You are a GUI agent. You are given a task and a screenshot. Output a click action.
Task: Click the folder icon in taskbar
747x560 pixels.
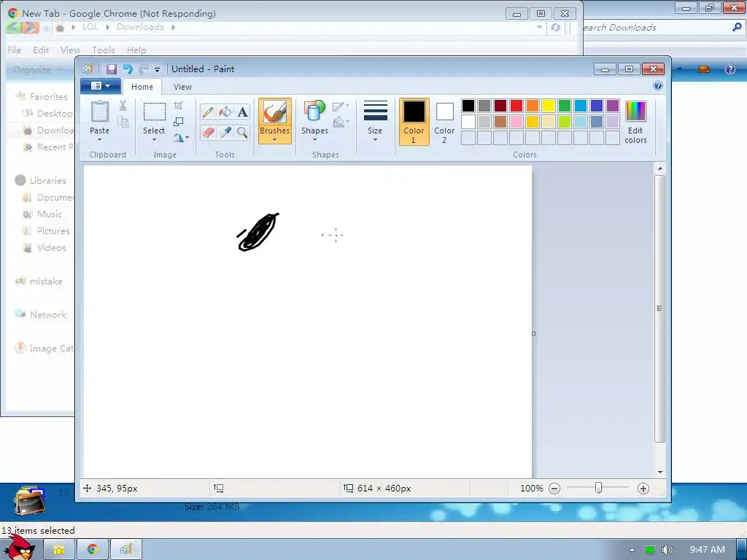click(x=59, y=550)
